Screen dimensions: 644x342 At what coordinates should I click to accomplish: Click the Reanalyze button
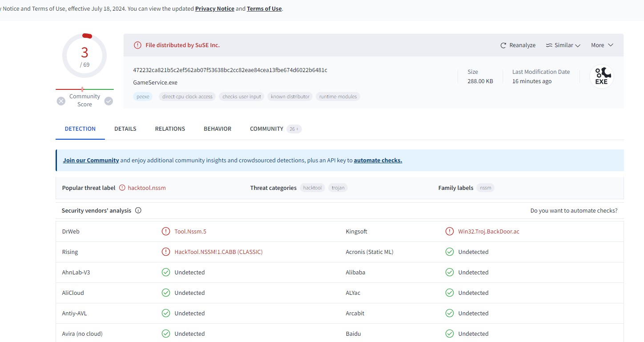518,45
